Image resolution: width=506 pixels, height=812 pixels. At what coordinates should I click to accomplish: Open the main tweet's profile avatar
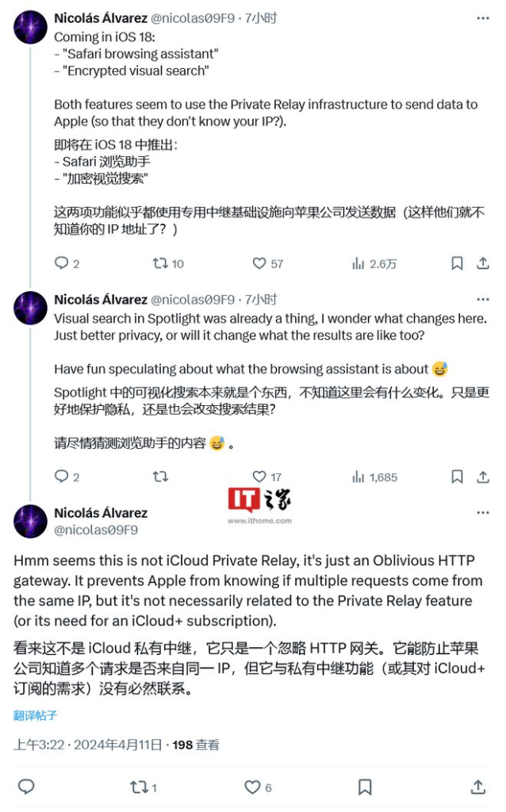pos(31,522)
